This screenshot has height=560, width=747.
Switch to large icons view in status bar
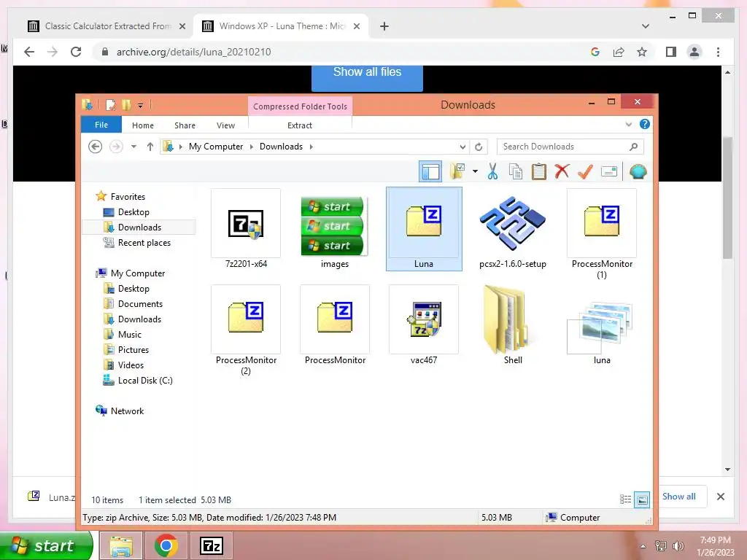click(642, 499)
